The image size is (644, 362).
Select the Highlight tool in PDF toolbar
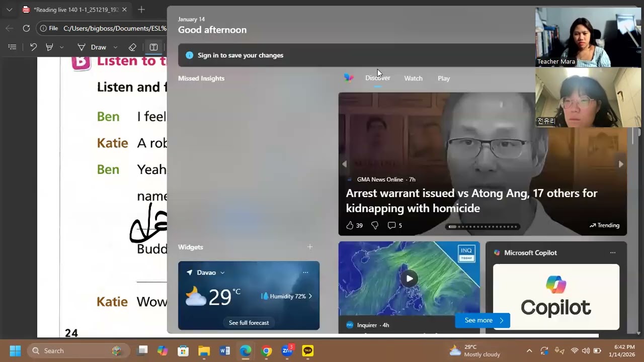[x=49, y=47]
